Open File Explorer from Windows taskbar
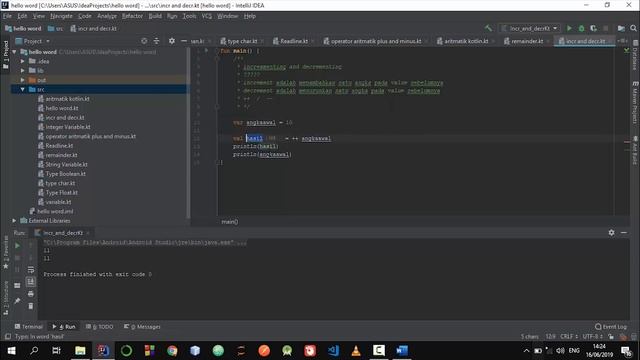Screen dimensions: 640x360 point(80,351)
